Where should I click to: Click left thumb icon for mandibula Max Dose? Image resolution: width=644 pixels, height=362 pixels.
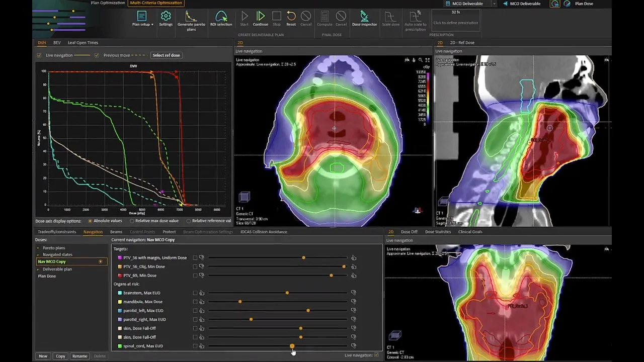tap(202, 302)
